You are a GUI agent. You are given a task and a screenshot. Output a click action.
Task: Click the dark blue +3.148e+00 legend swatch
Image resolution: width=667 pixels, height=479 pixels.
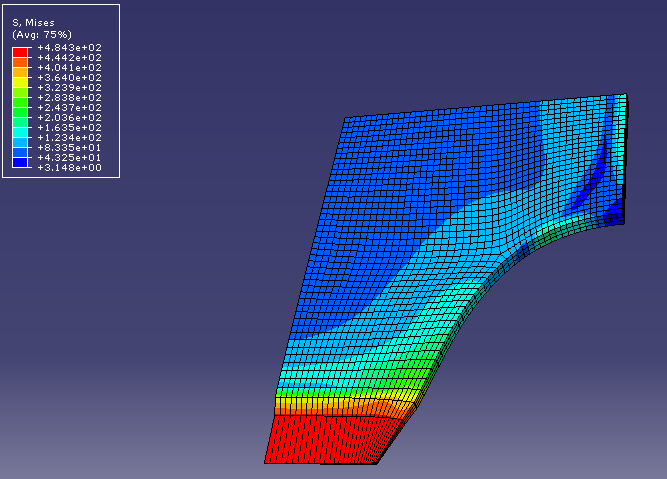click(x=20, y=163)
